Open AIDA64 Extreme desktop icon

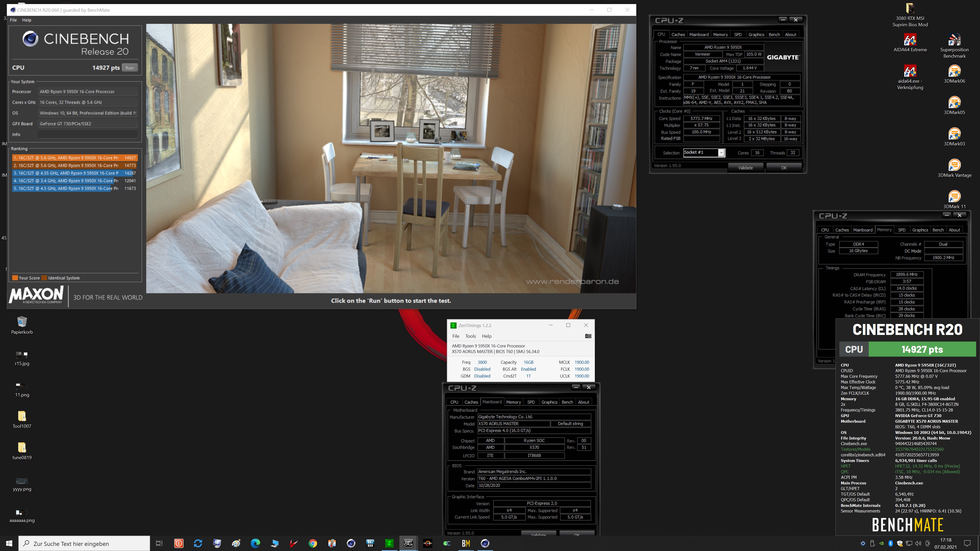(x=910, y=42)
